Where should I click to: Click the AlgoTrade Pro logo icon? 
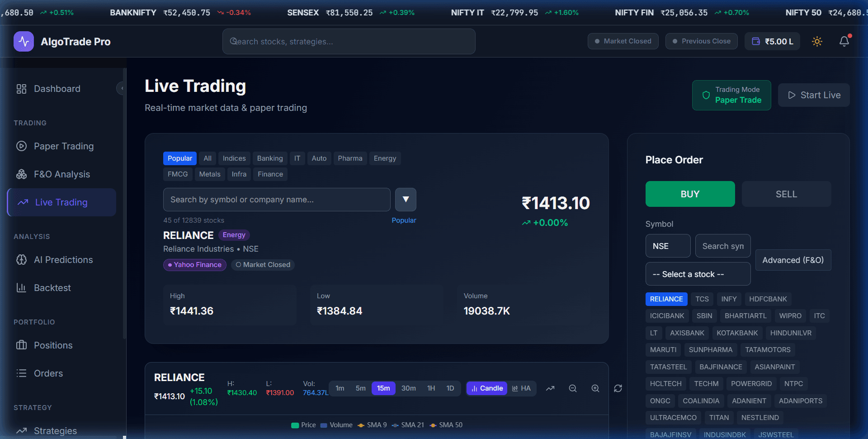23,41
